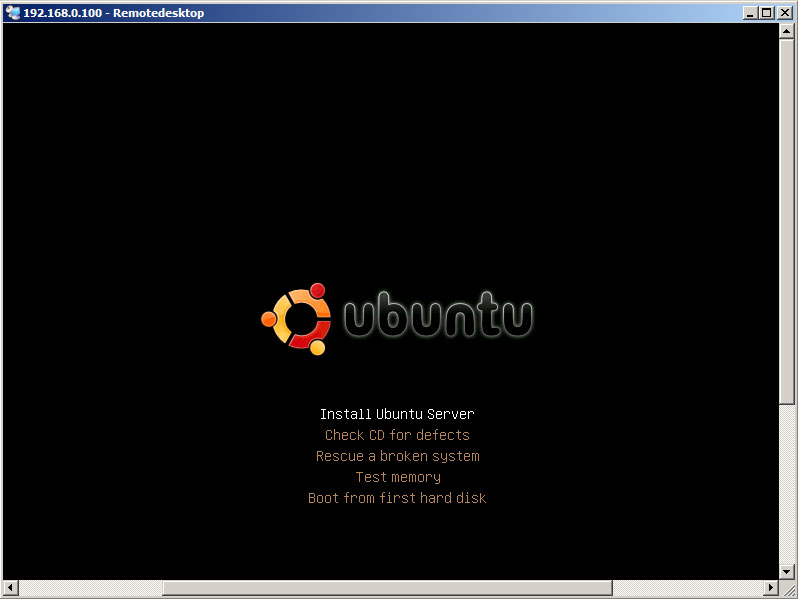
Task: Maximize the Remotedesktop window
Action: (x=766, y=13)
